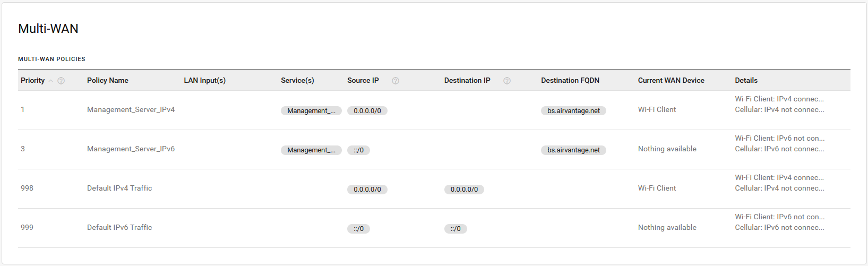Sort by Priority using the arrow icon

(x=51, y=81)
